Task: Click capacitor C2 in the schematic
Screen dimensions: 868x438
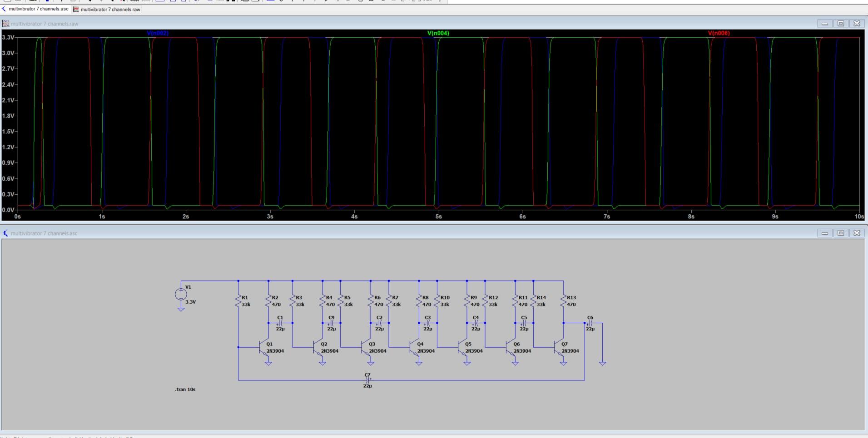Action: point(379,323)
